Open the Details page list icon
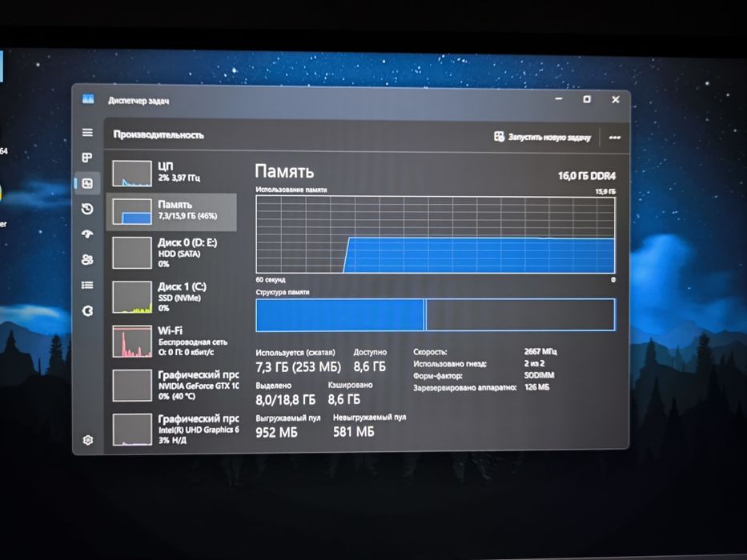This screenshot has width=747, height=560. click(x=87, y=285)
